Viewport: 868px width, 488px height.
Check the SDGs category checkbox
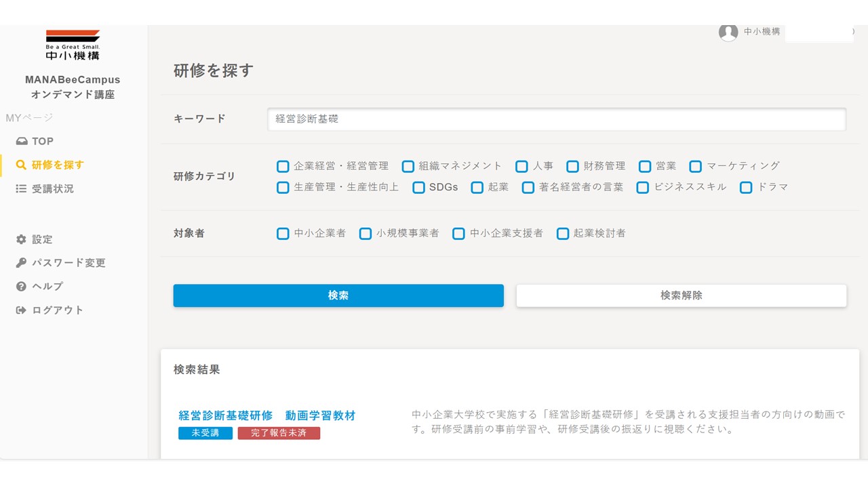[x=418, y=187]
